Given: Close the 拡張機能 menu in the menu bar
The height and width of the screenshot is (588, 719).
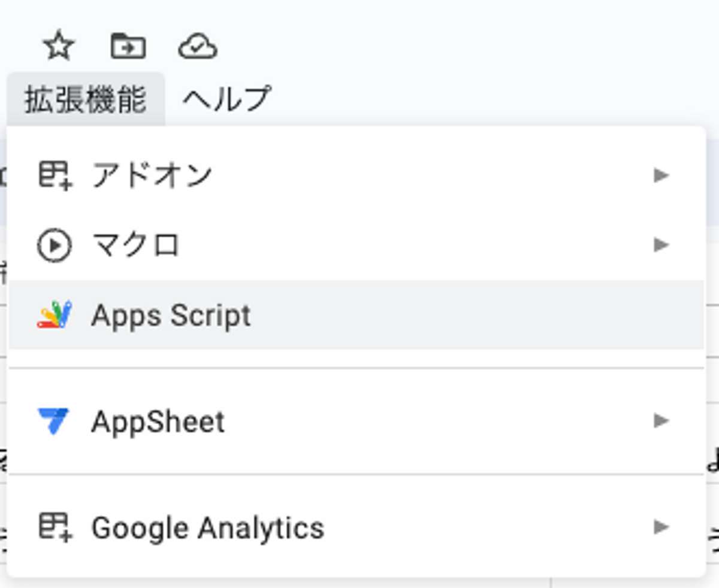Looking at the screenshot, I should tap(86, 99).
